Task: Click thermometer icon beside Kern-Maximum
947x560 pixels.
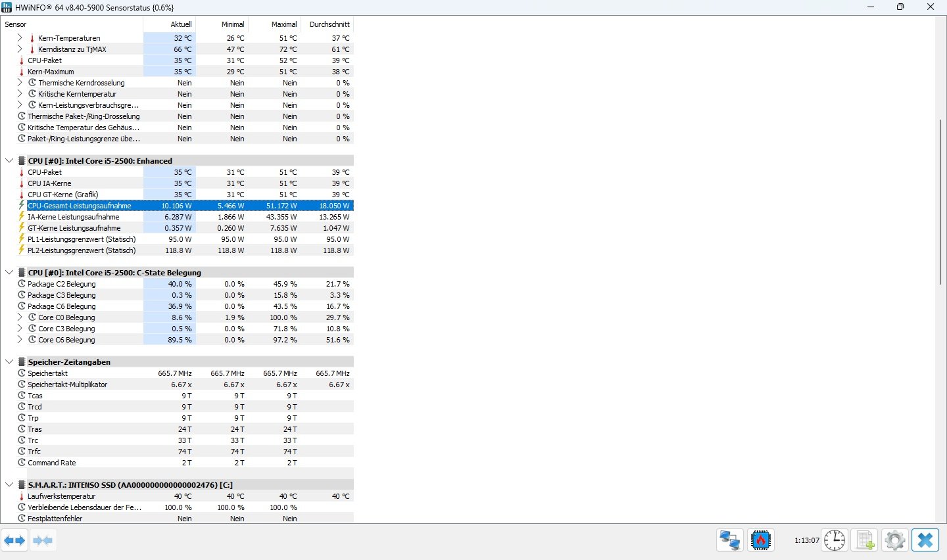Action: 22,72
